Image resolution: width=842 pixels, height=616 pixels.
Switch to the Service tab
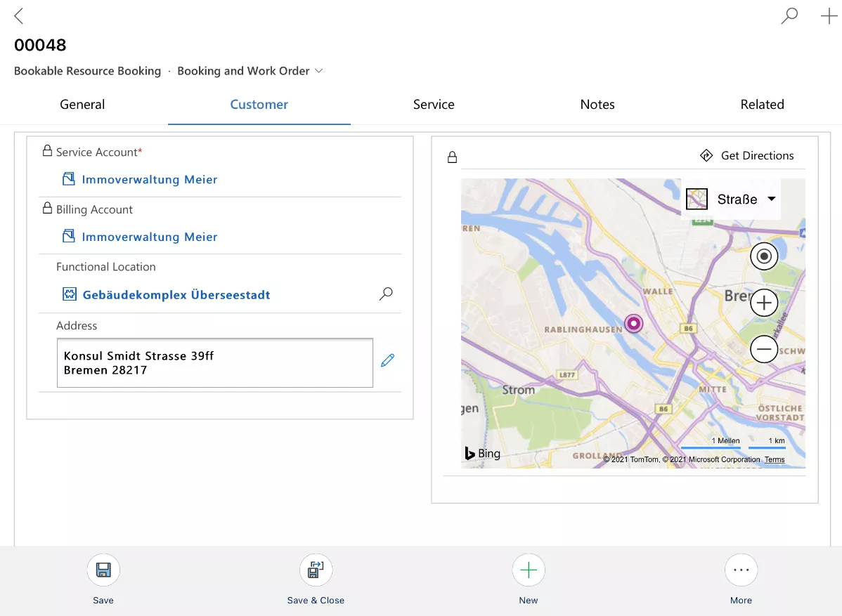[x=434, y=105]
